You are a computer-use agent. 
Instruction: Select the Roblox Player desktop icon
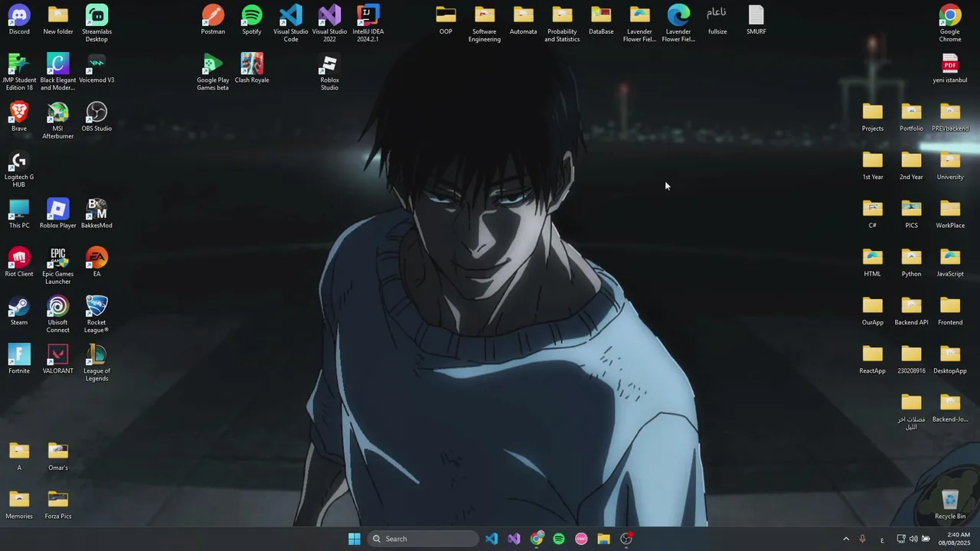click(58, 214)
